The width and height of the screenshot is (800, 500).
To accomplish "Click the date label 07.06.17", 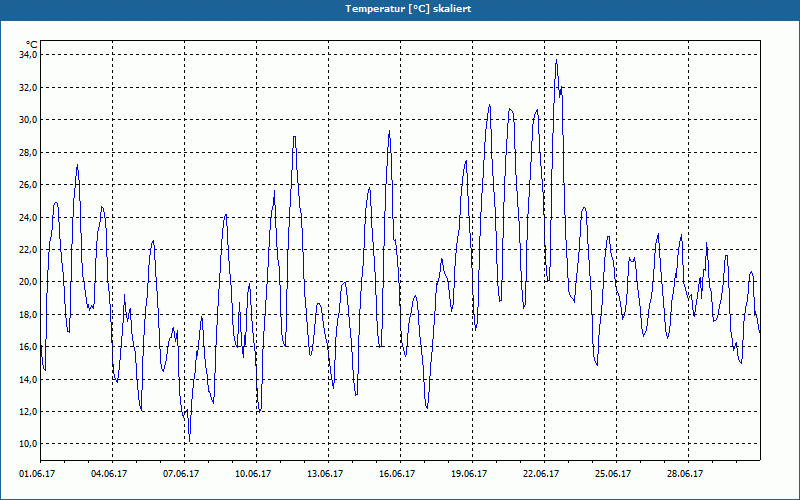I will [181, 474].
